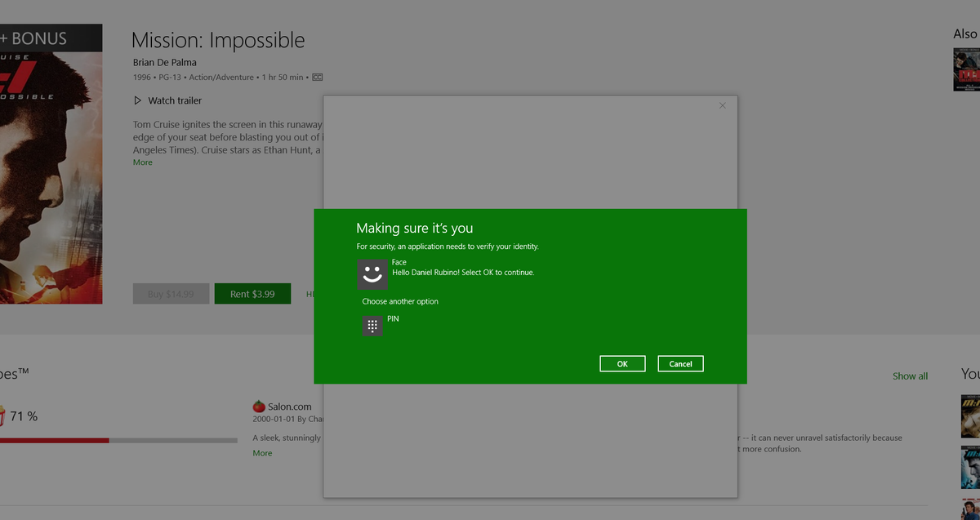Dismiss the dialog with the X
980x520 pixels.
tap(722, 105)
